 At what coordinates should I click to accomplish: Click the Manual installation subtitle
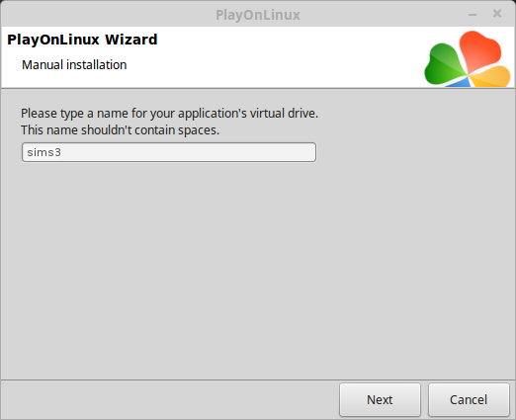click(x=74, y=65)
